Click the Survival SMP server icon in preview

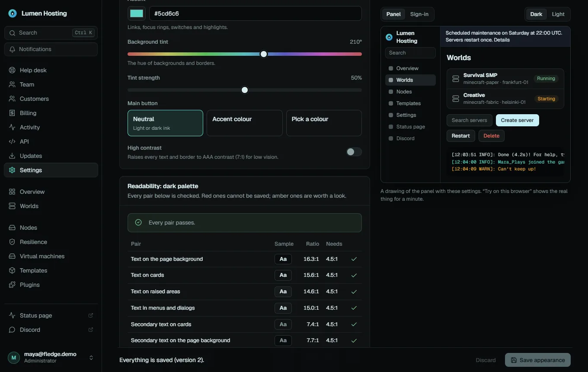point(455,79)
